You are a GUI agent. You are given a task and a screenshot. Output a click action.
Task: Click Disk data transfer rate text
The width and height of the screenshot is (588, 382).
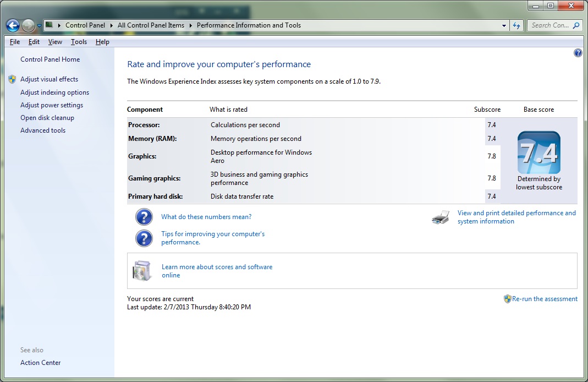point(242,197)
